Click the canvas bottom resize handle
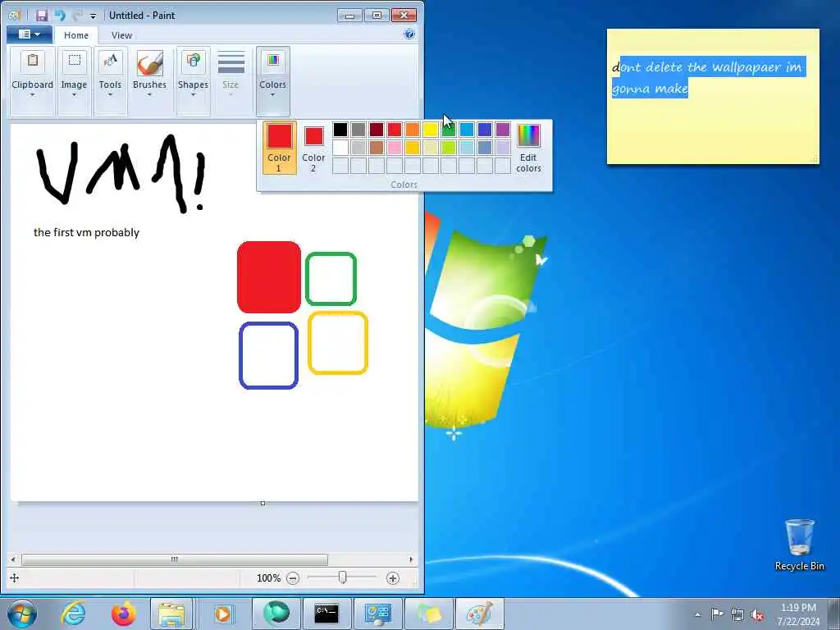 [x=262, y=503]
